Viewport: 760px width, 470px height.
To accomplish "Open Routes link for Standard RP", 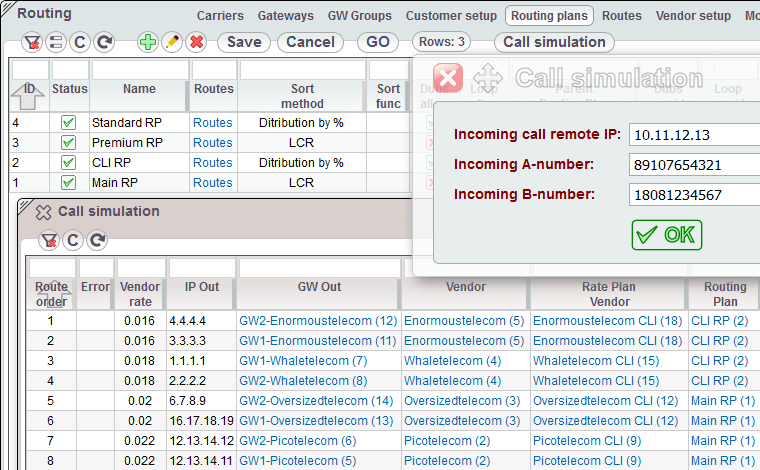I will [x=213, y=123].
